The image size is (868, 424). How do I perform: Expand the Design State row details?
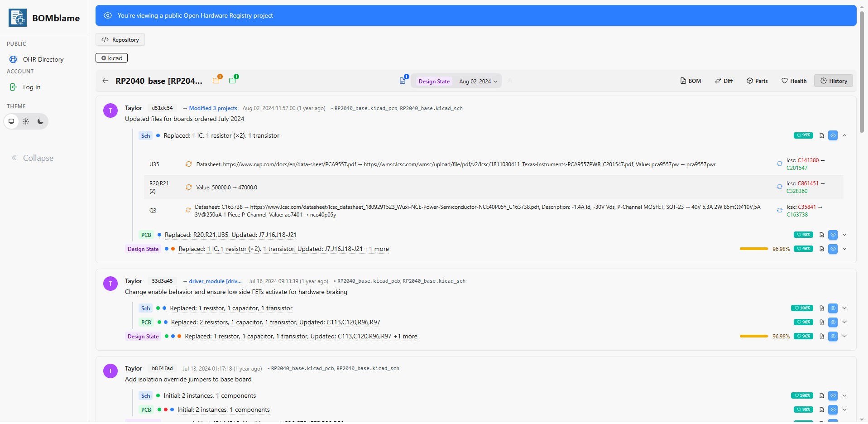[x=845, y=248]
